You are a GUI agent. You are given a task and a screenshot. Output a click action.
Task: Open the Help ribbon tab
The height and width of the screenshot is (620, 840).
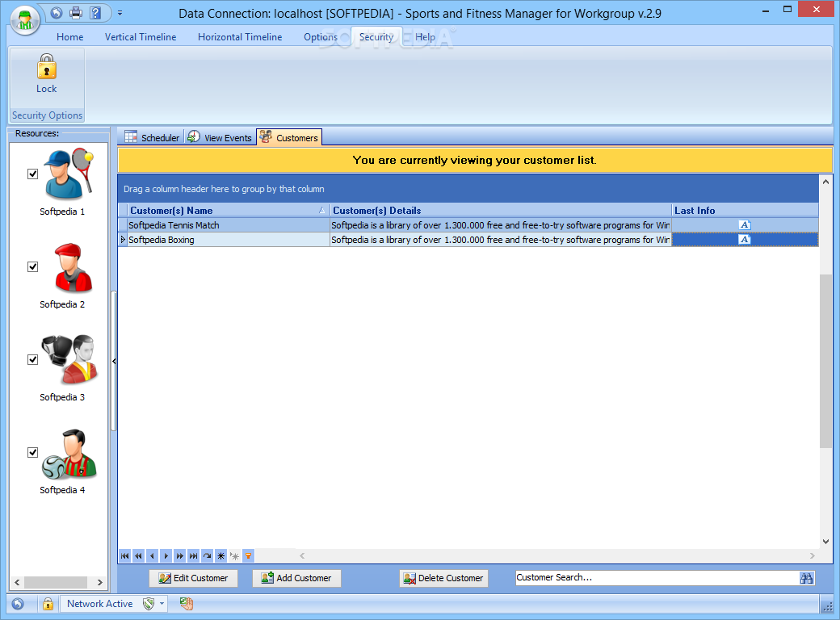tap(425, 37)
